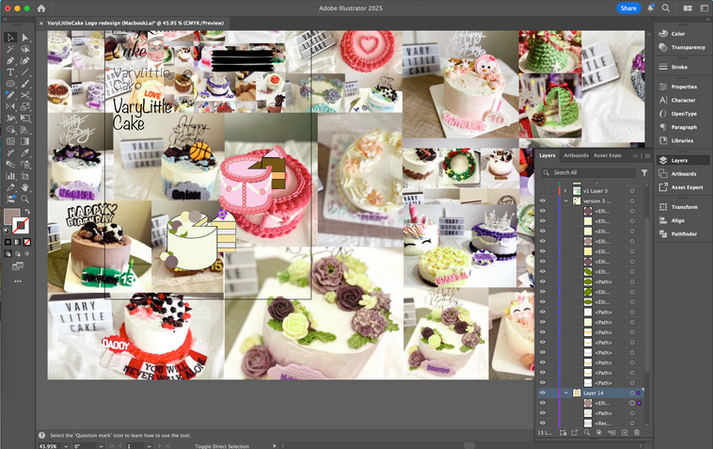
Task: Collapse the version 3 layer
Action: [566, 201]
